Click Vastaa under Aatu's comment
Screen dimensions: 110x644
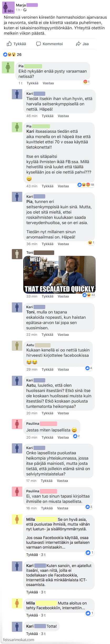tap(63, 370)
